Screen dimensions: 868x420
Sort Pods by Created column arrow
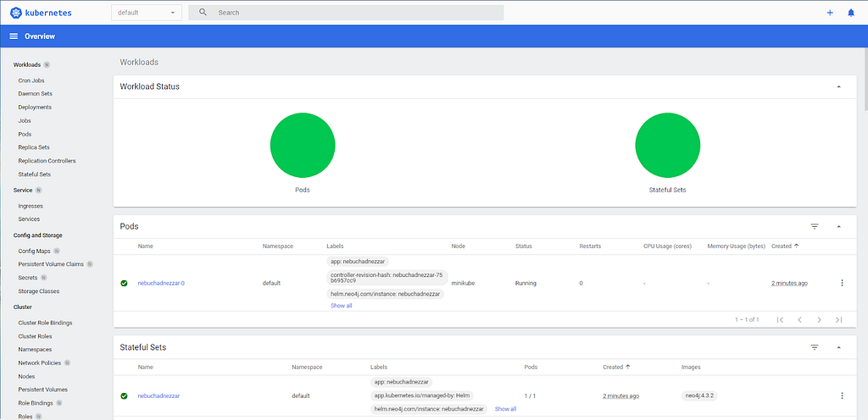(x=797, y=246)
